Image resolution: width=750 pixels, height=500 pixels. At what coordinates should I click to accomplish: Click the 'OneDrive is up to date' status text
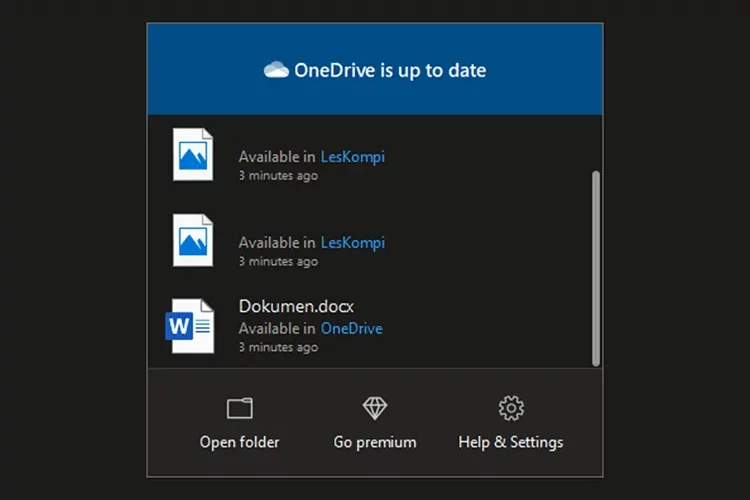(x=390, y=70)
